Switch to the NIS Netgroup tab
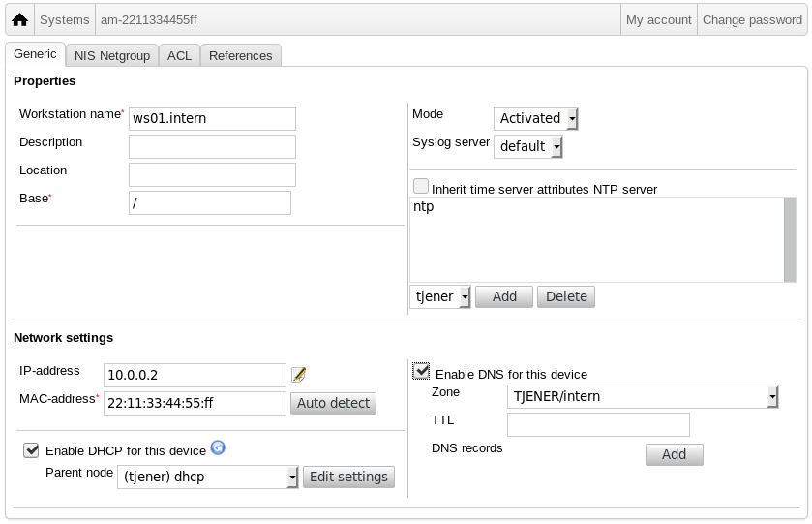812x524 pixels. click(112, 55)
